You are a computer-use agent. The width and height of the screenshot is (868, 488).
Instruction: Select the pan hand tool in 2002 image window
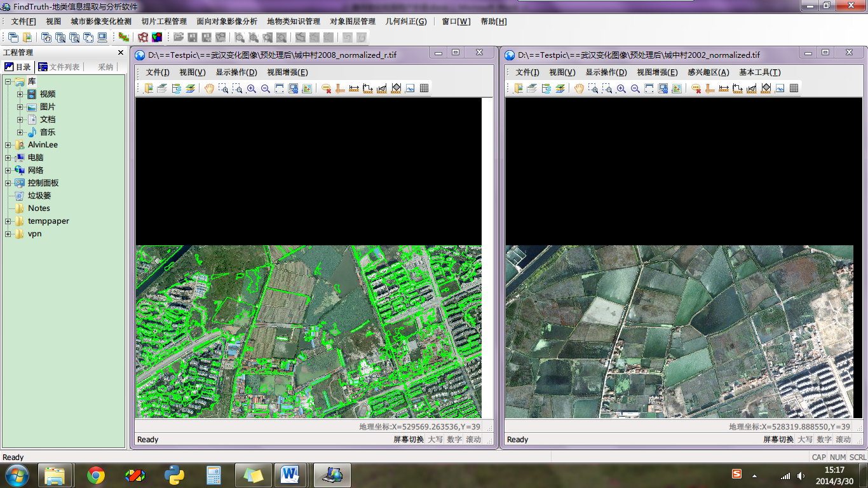(x=580, y=88)
